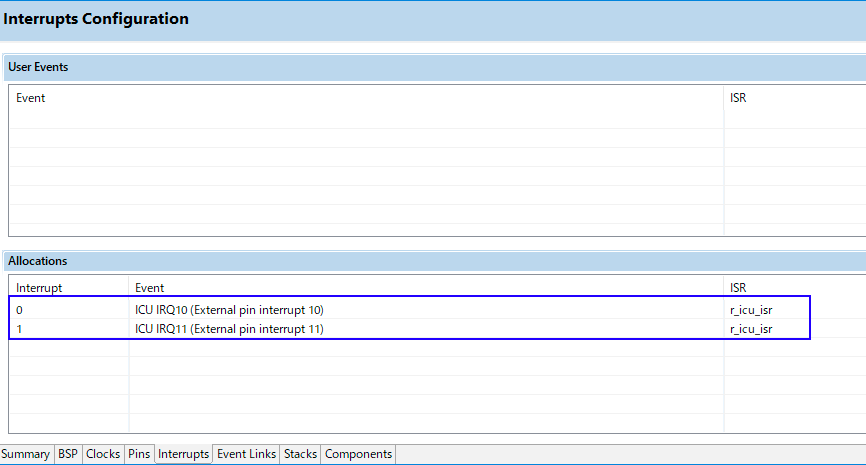Click the Event column header in Allocations
Screen dimensions: 866x465
[x=150, y=288]
